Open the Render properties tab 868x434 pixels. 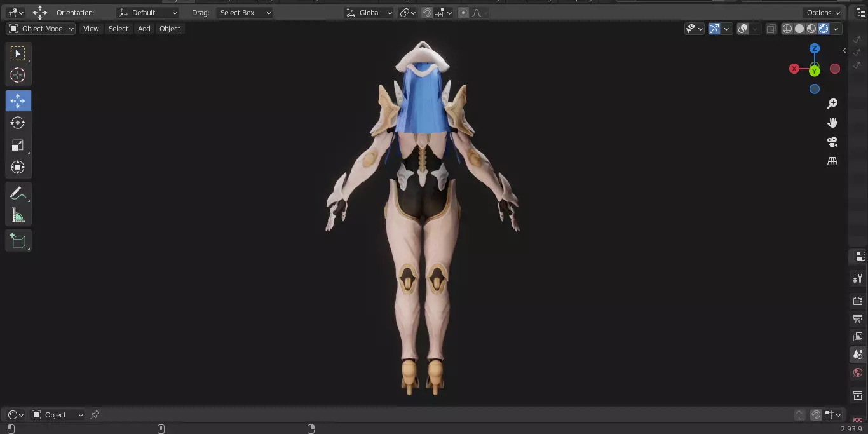click(x=858, y=301)
